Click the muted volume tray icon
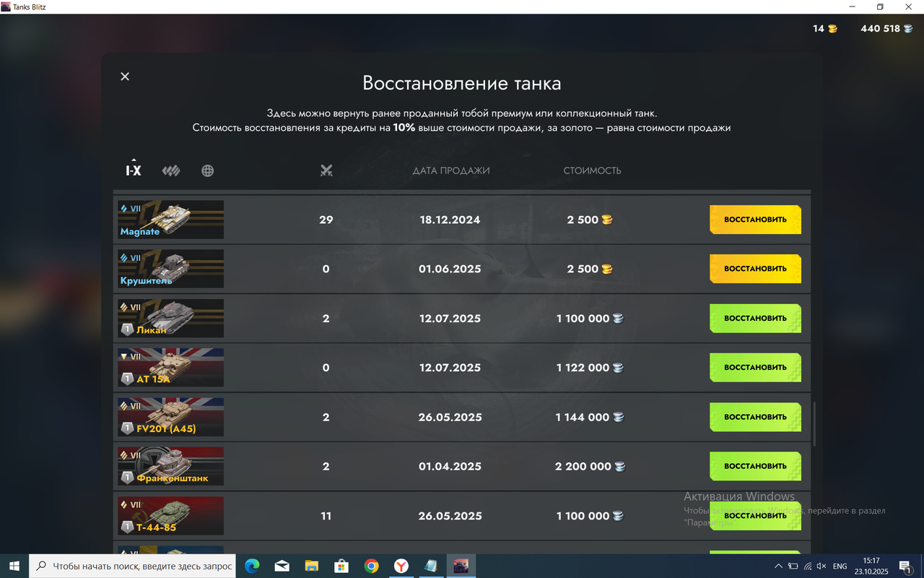 [x=821, y=566]
